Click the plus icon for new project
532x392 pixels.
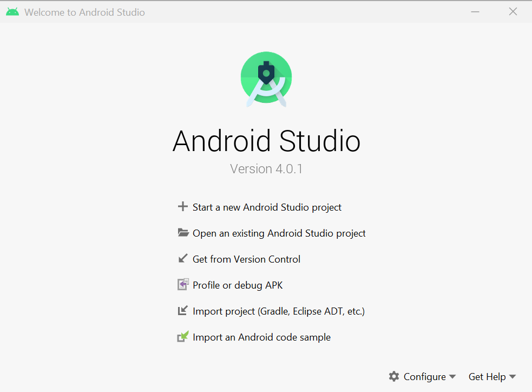[x=183, y=207]
